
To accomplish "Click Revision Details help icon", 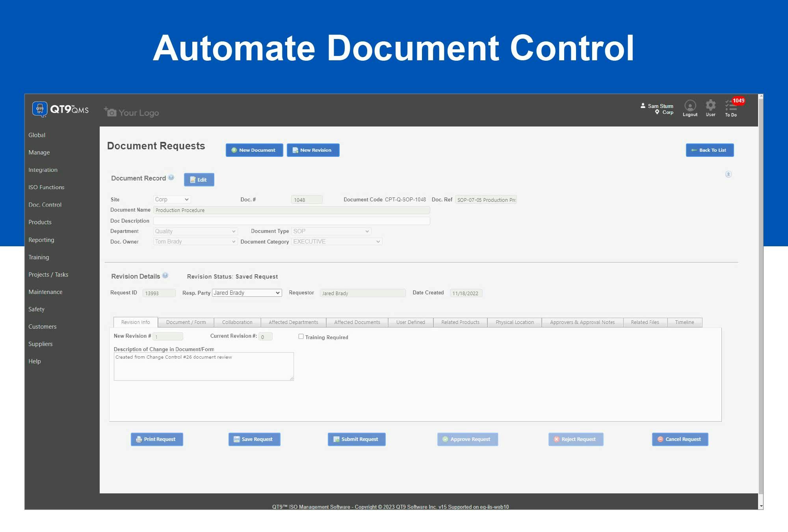I will point(165,275).
